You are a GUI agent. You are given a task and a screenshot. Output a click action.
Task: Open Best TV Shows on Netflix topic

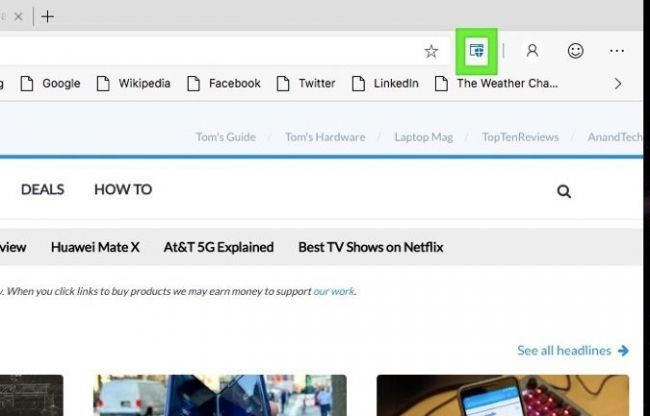371,247
